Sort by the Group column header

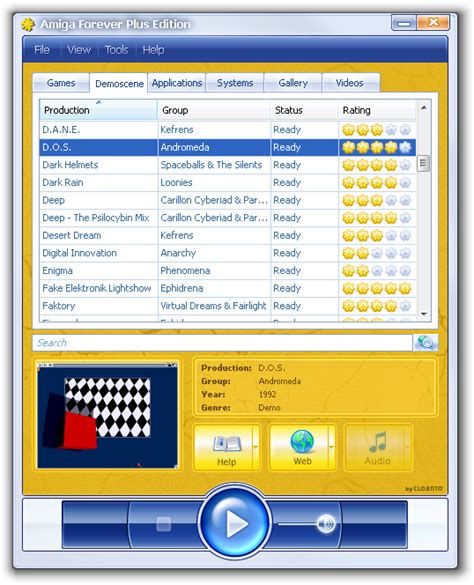pos(214,110)
